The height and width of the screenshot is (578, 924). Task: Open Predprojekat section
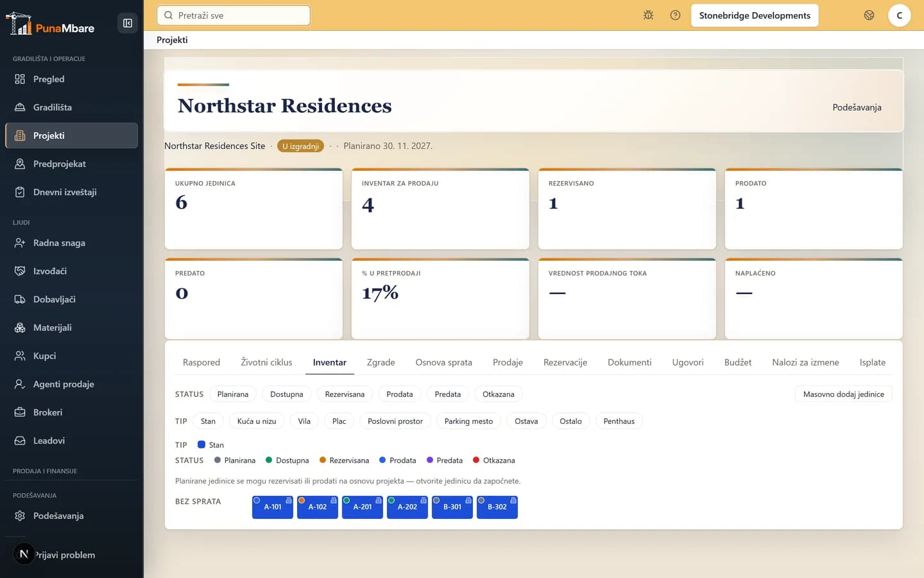click(71, 164)
